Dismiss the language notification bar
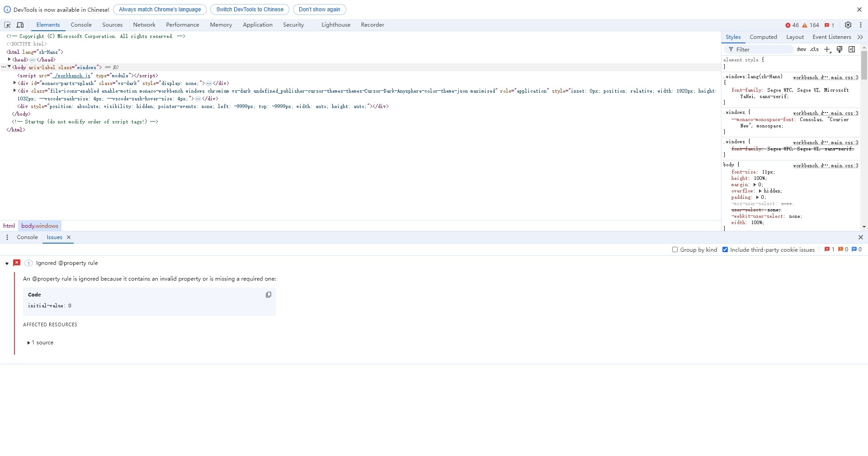 click(x=859, y=9)
